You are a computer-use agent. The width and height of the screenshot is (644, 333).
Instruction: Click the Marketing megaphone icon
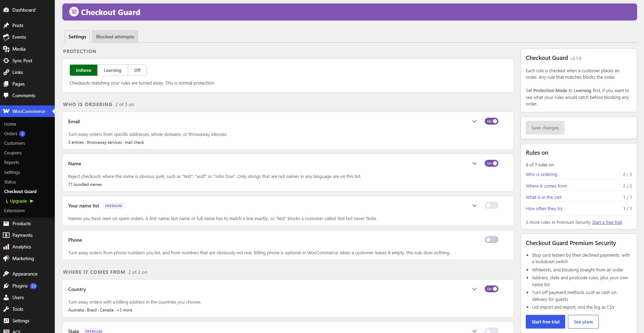(6, 258)
